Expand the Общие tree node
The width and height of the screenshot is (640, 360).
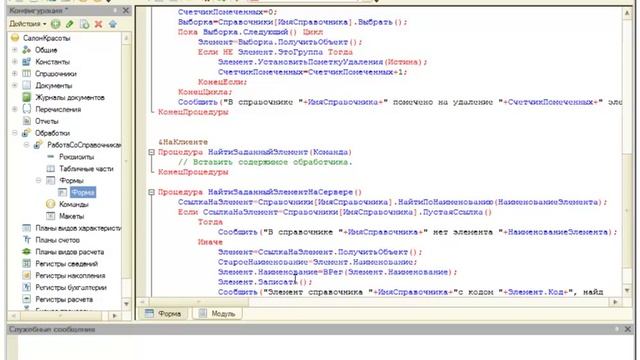[x=15, y=50]
